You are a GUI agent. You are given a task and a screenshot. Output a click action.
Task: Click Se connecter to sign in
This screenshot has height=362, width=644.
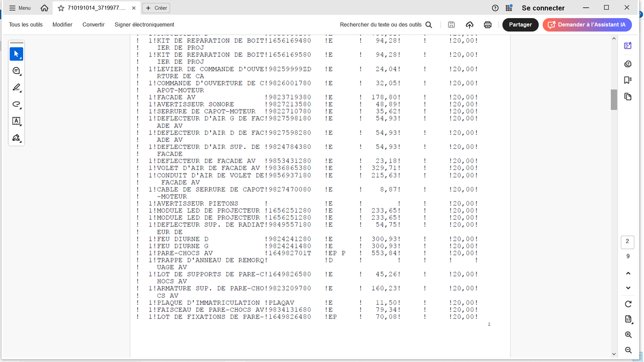point(543,8)
